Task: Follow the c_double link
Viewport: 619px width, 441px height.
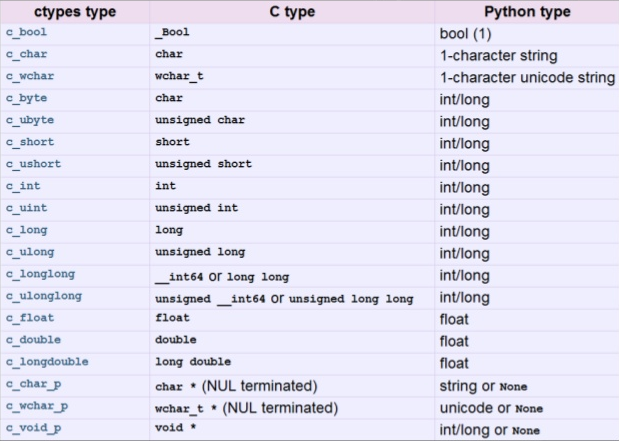Action: pos(34,340)
